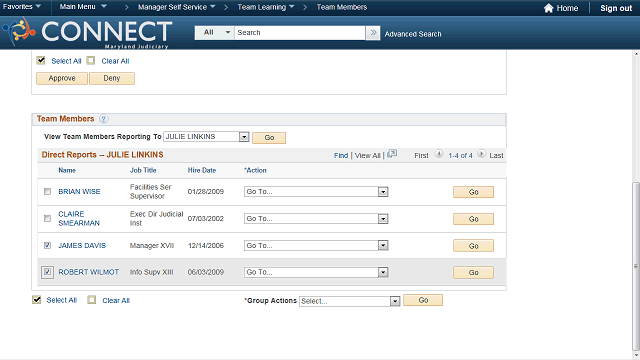Sort by Name column header

coord(67,170)
